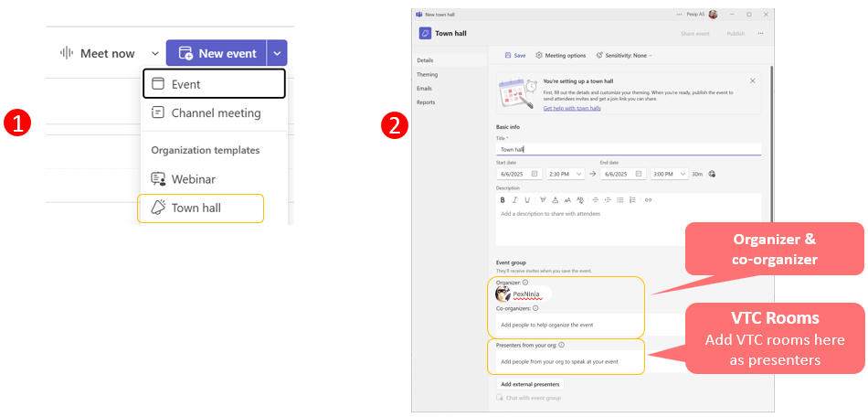
Task: Click the Add external presenters button
Action: coord(530,384)
